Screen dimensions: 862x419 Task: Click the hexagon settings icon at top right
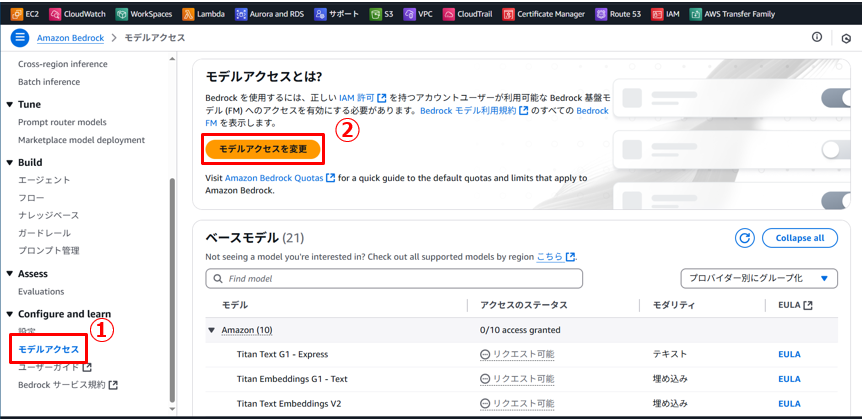point(846,39)
